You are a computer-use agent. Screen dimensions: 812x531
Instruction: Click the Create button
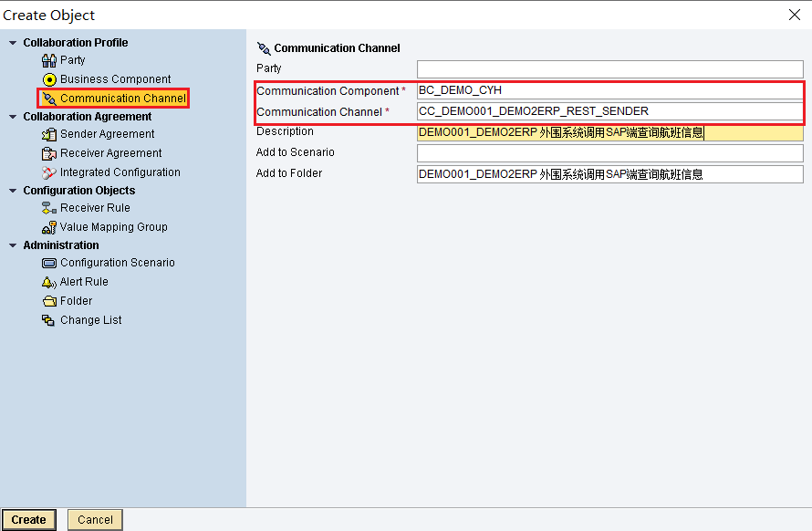point(29,520)
